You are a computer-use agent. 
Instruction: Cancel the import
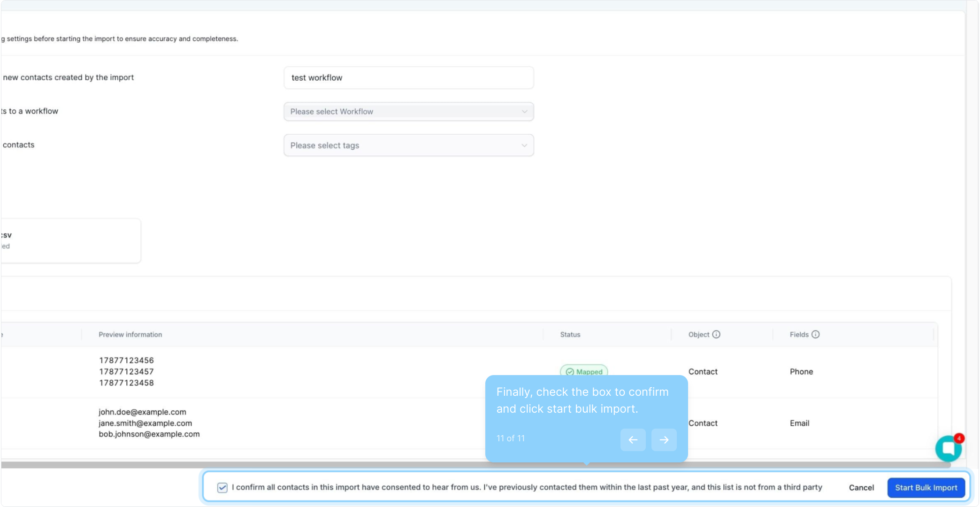point(861,488)
